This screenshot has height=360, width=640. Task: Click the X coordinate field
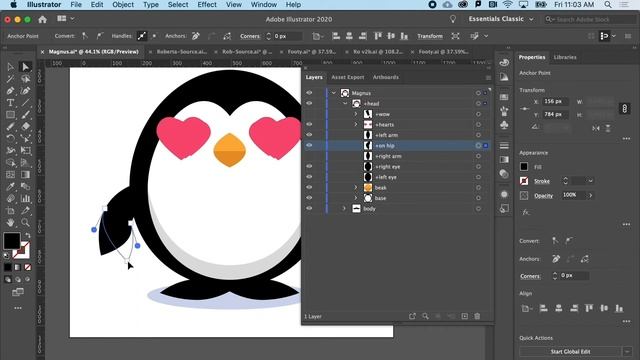(556, 101)
